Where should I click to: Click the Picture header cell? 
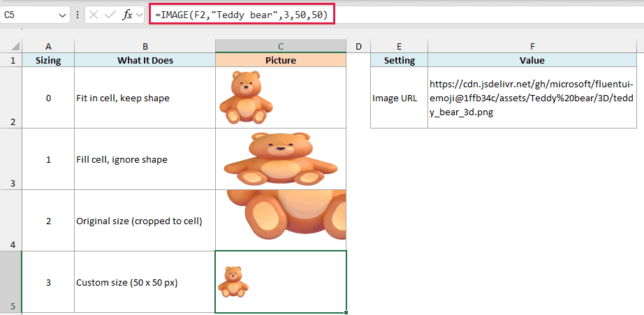coord(281,60)
